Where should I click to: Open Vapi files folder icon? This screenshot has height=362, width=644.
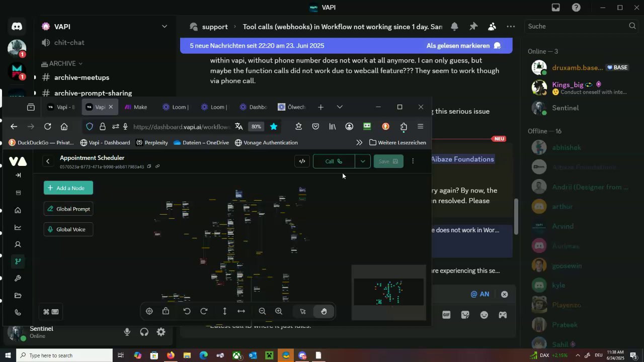18,295
